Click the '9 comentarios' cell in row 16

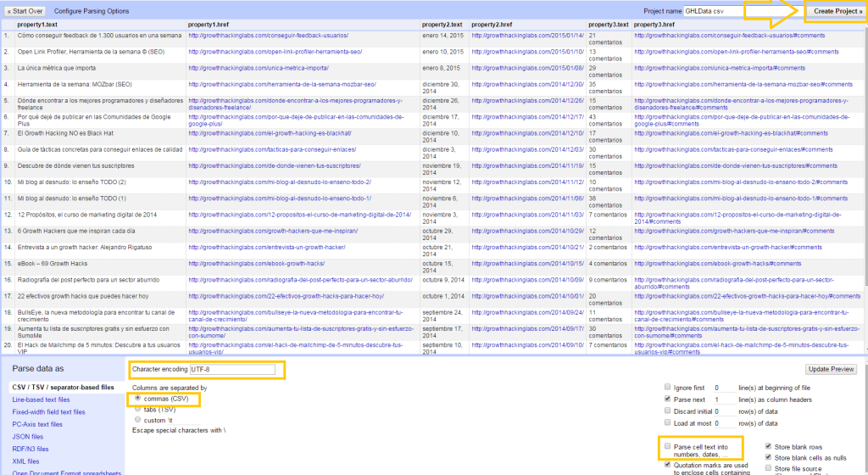click(608, 280)
